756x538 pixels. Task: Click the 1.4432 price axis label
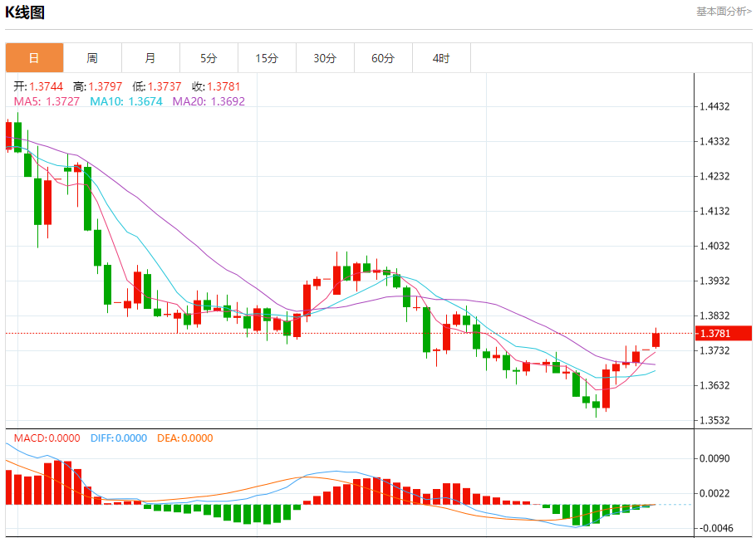tap(715, 106)
